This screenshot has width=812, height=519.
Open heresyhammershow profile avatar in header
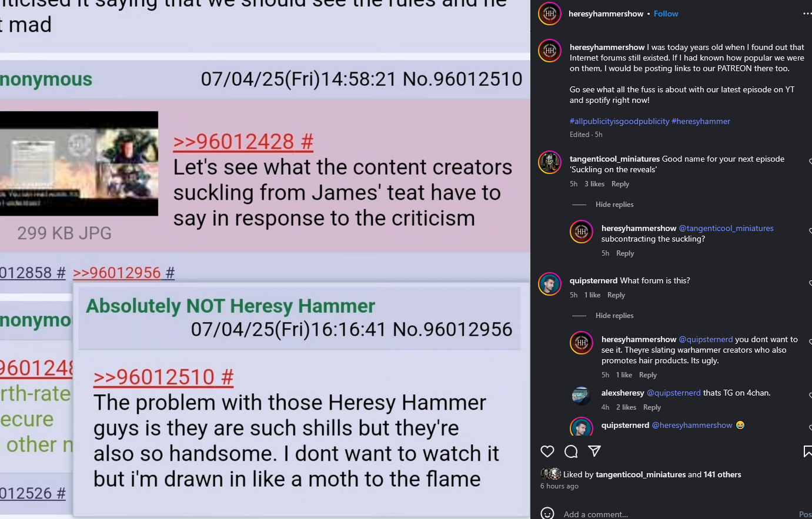(x=550, y=14)
